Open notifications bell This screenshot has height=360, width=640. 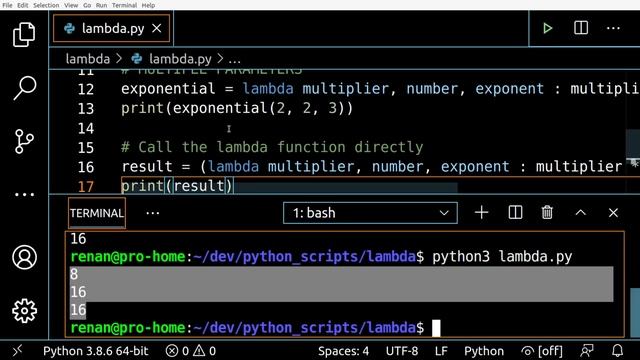(x=618, y=351)
